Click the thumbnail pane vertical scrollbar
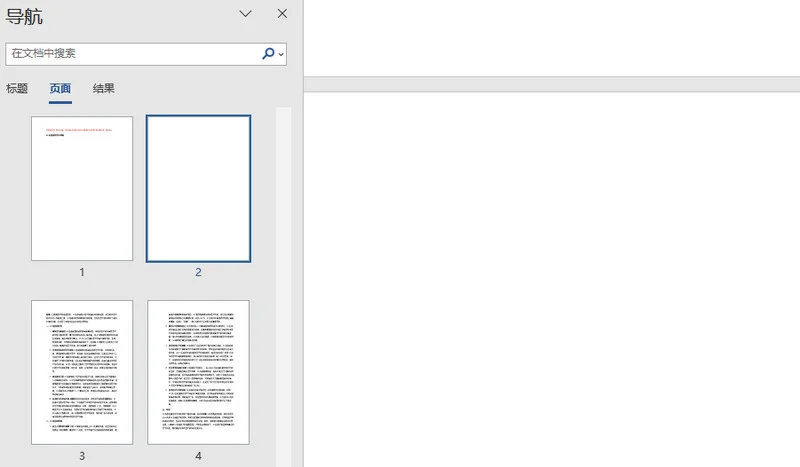The image size is (800, 467). (x=283, y=287)
